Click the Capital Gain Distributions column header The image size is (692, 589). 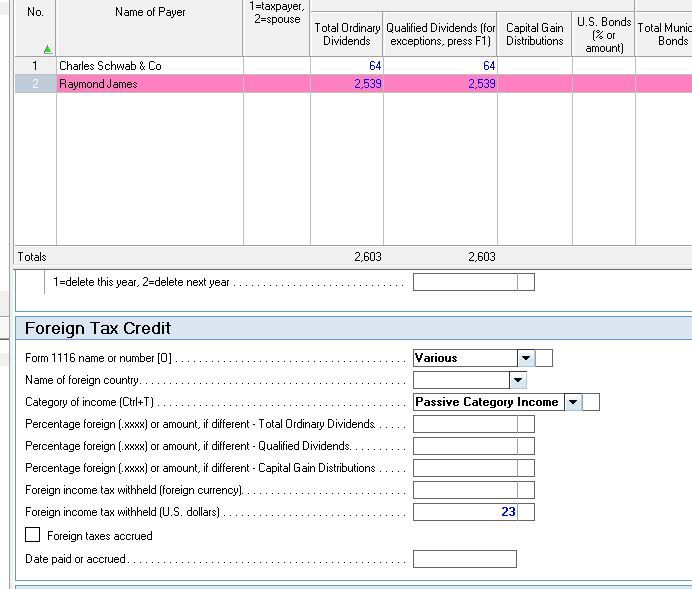tap(535, 34)
